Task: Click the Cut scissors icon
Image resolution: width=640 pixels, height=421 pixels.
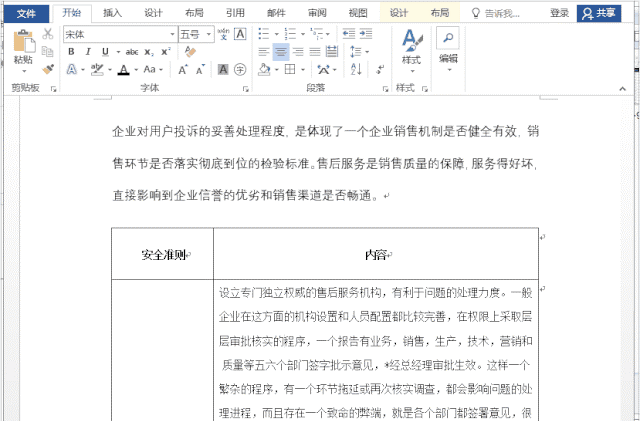Action: pyautogui.click(x=48, y=34)
